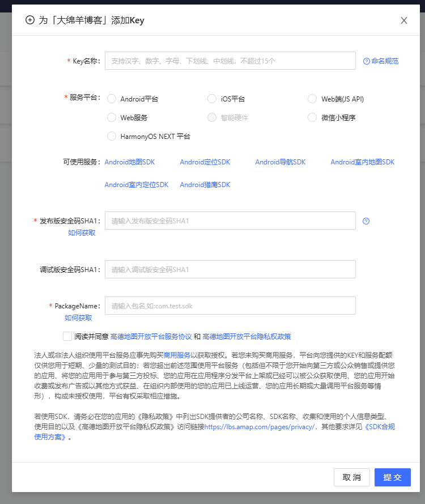Open 高德地图开放平台隐私权政策 link

(x=246, y=337)
